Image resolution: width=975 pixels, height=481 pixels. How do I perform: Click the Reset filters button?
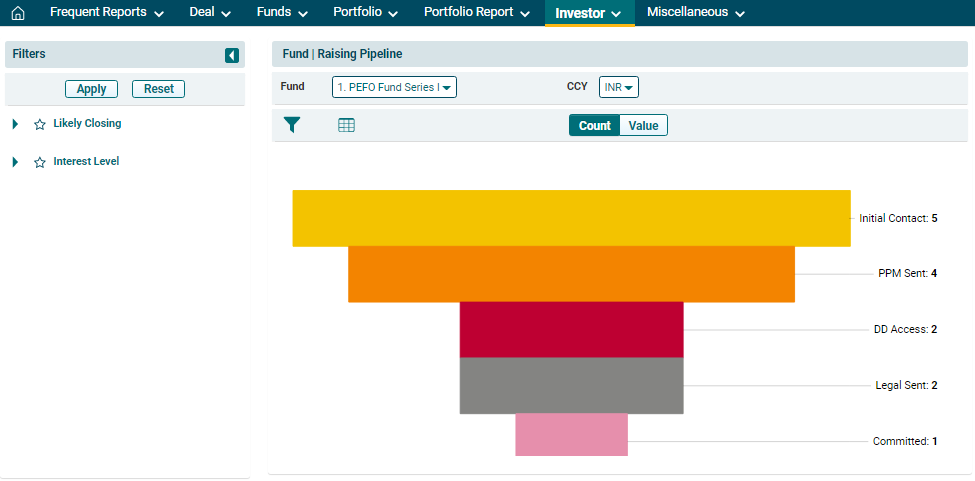[x=158, y=89]
